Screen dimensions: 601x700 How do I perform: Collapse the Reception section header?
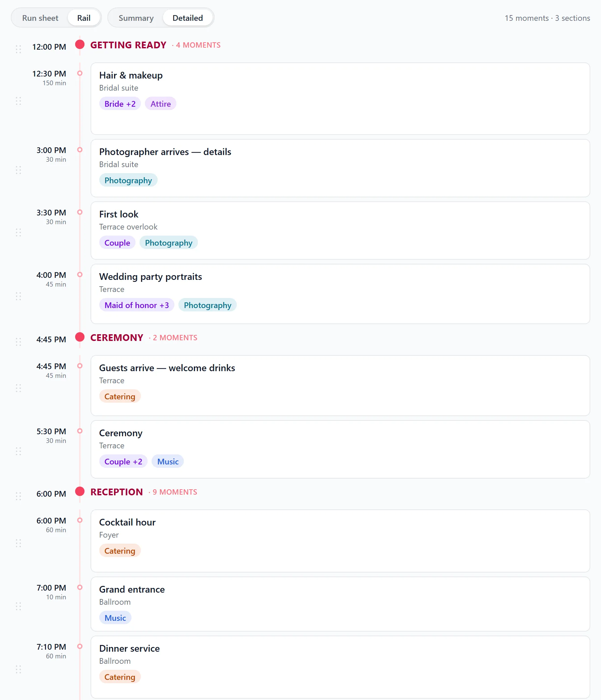pos(116,492)
